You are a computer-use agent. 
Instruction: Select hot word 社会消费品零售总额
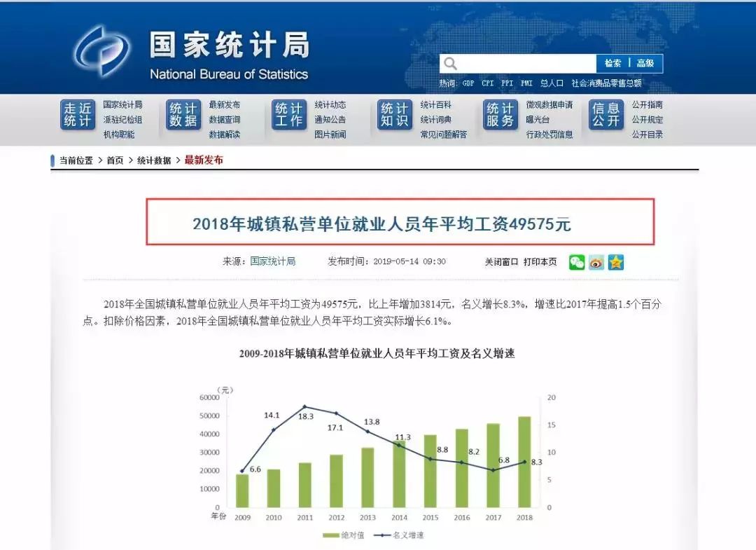[x=606, y=83]
